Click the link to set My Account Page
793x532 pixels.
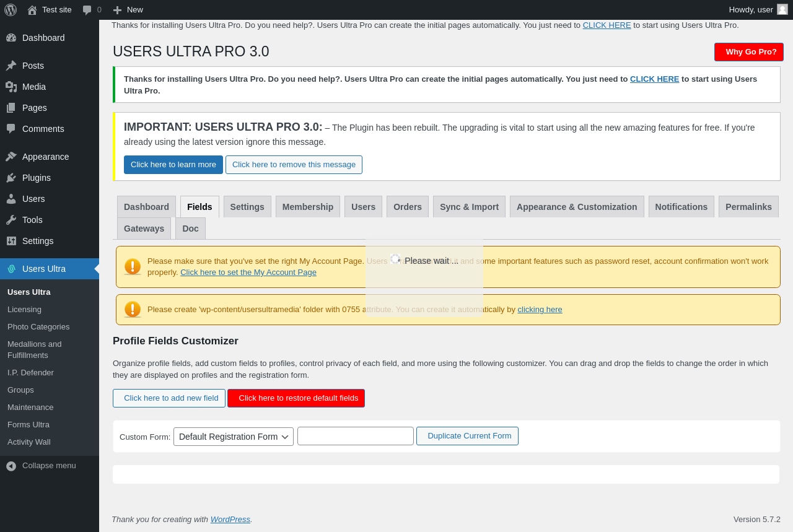[248, 273]
